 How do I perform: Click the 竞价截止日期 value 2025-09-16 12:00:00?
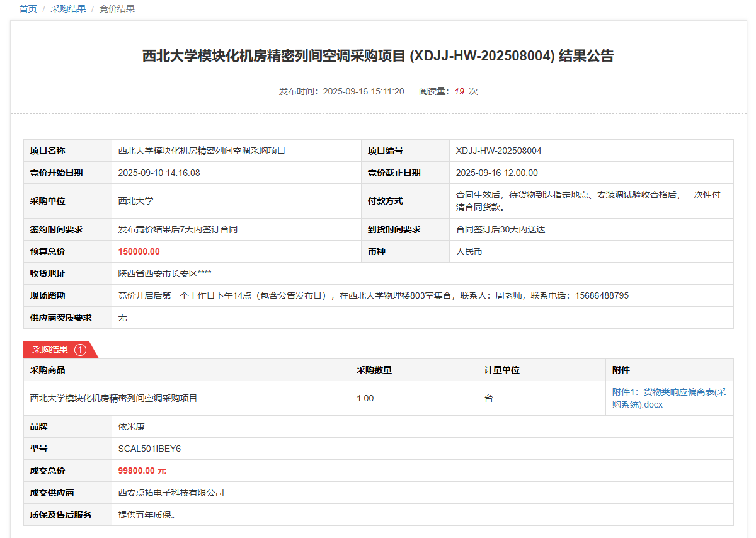click(x=496, y=173)
